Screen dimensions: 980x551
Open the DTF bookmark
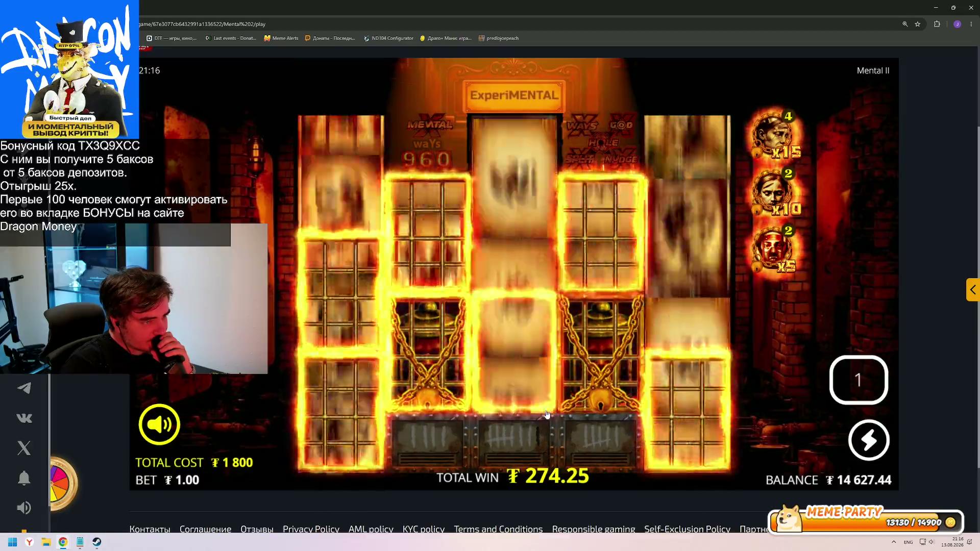[x=171, y=38]
